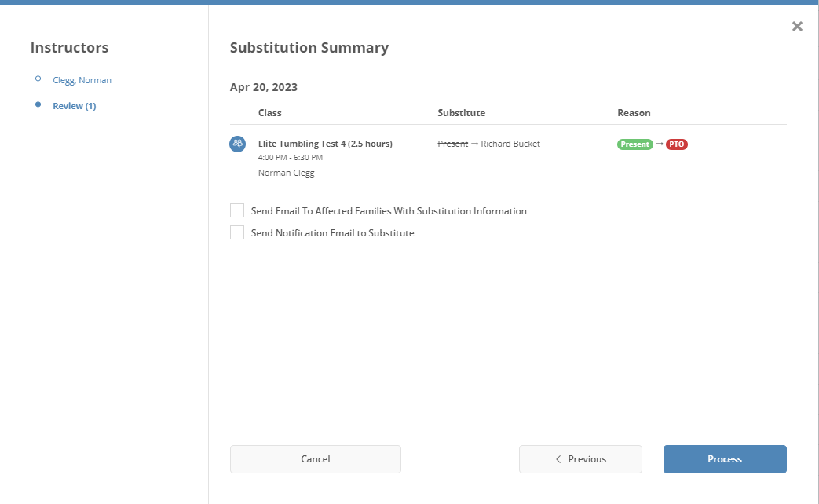This screenshot has width=819, height=504.
Task: Open the Clegg, Norman instructor step
Action: point(82,80)
